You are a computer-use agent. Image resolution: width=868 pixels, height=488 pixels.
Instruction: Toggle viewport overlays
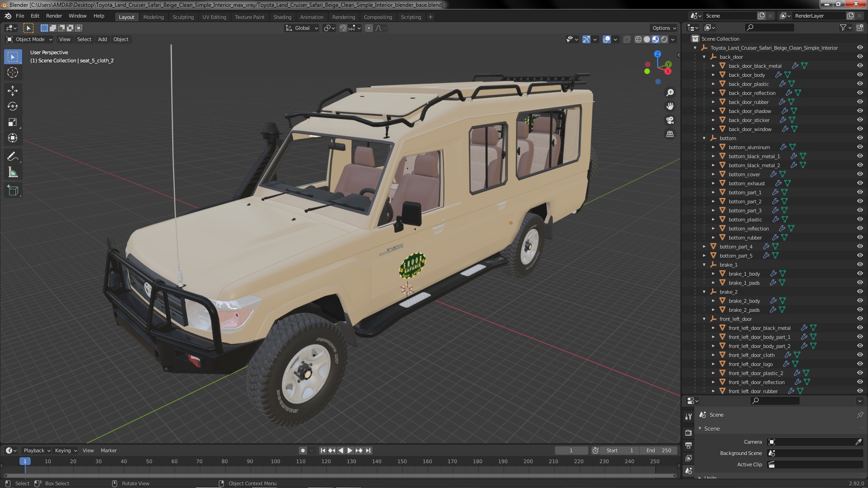(607, 39)
